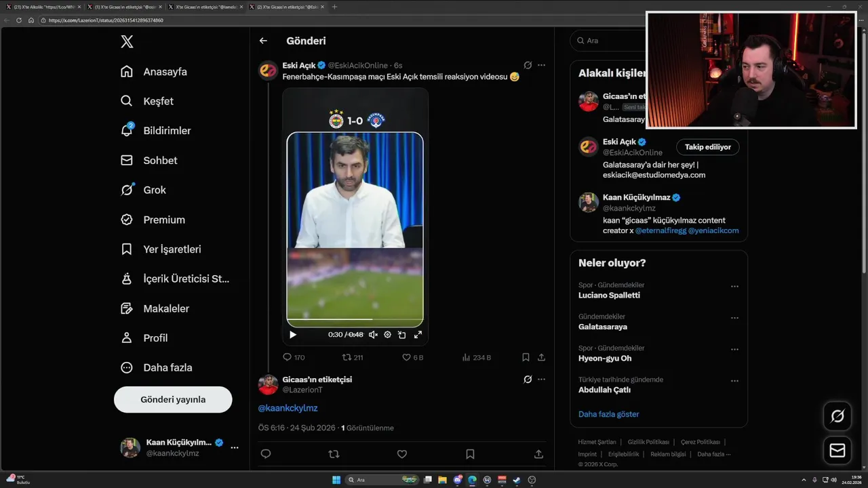The image size is (868, 488).
Task: Share icon under @kaankckylmz reply post
Action: pyautogui.click(x=538, y=454)
